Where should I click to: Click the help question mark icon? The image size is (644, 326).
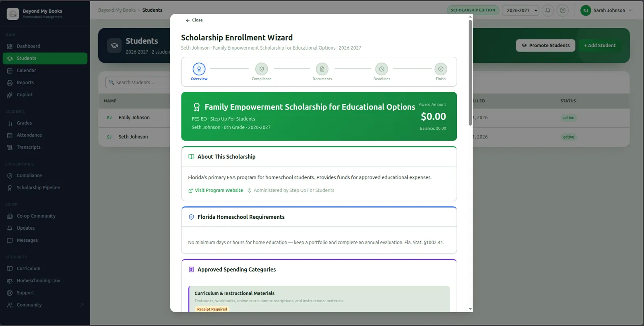(x=563, y=10)
